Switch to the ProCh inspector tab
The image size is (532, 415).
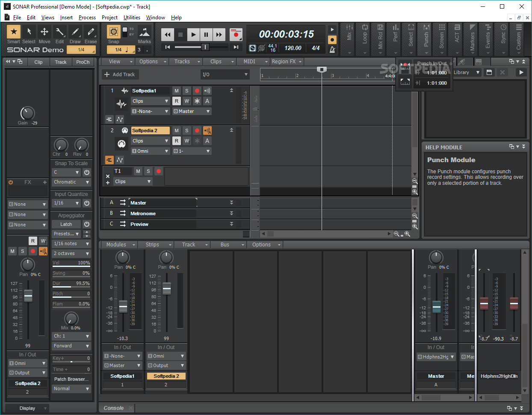point(83,62)
